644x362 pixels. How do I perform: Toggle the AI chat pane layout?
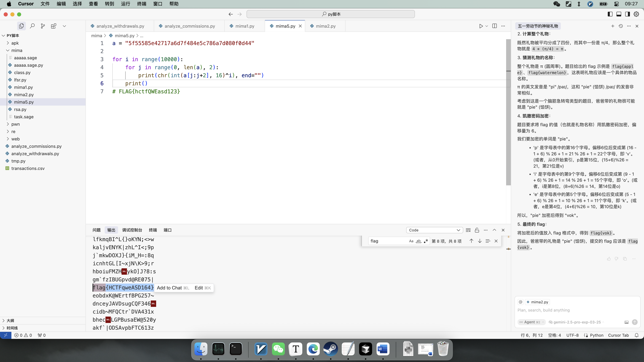pos(628,14)
